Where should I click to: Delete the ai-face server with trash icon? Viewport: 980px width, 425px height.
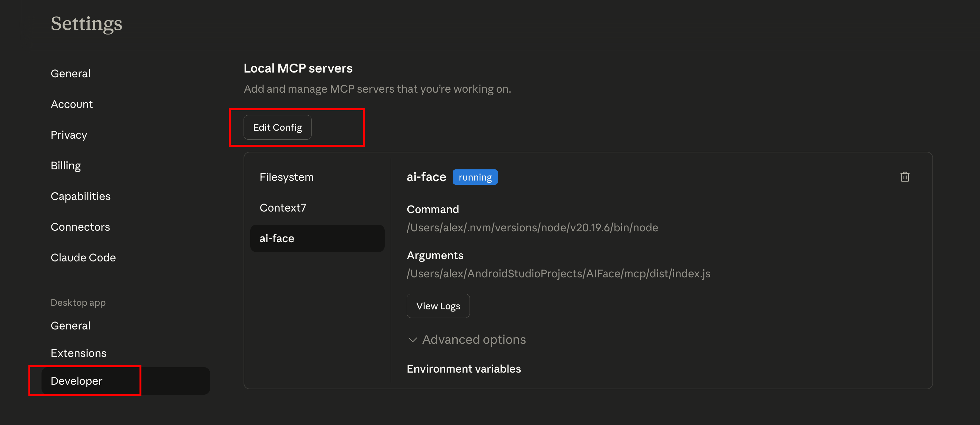(904, 177)
